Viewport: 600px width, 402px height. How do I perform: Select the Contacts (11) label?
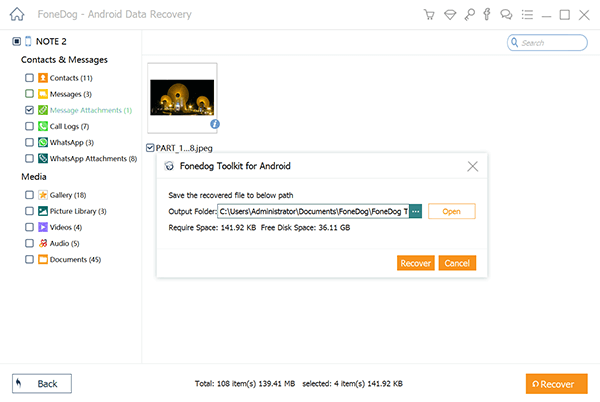click(x=71, y=78)
